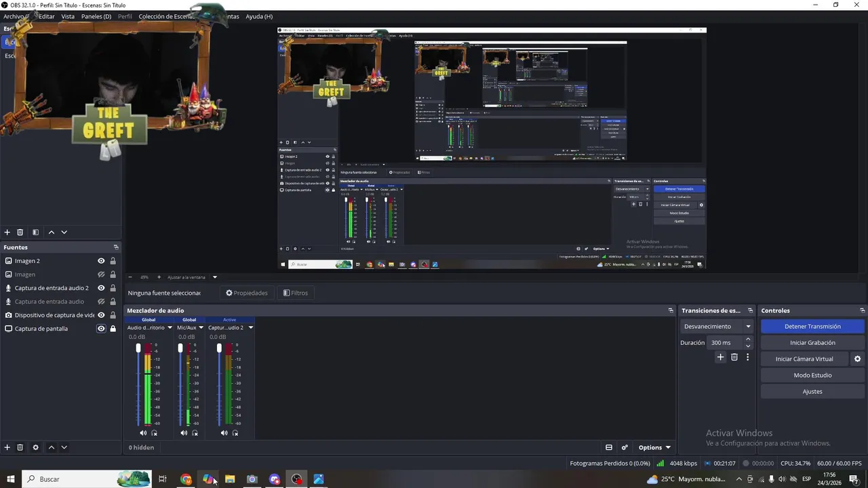Start Iniciar Cámara Virtual
Screen dimensions: 868x488
(x=804, y=359)
